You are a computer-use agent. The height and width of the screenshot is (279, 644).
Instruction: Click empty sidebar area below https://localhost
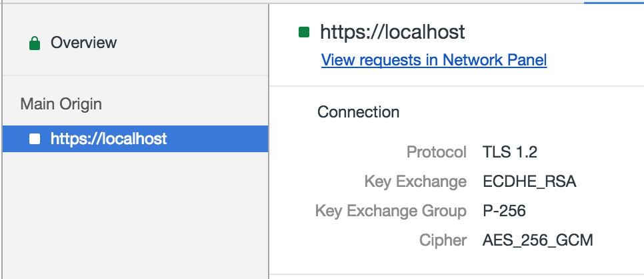tap(135, 215)
